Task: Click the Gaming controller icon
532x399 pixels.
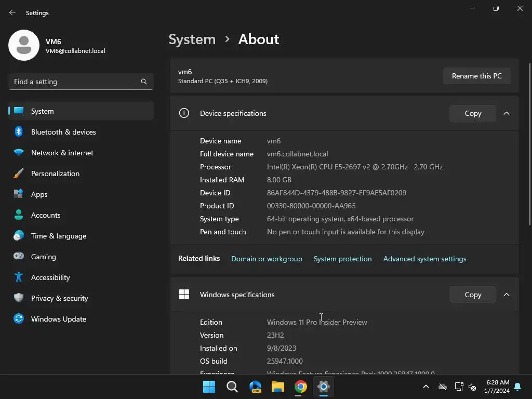Action: (x=19, y=256)
